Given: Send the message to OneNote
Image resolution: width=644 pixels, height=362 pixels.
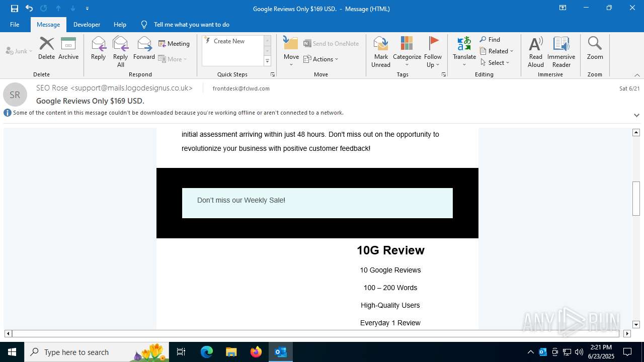Looking at the screenshot, I should tap(331, 44).
